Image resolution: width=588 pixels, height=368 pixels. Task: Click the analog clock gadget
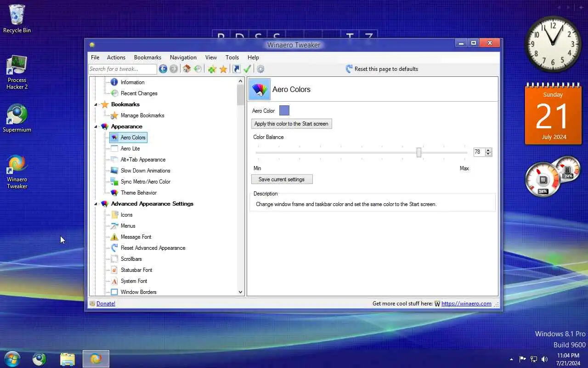point(553,44)
